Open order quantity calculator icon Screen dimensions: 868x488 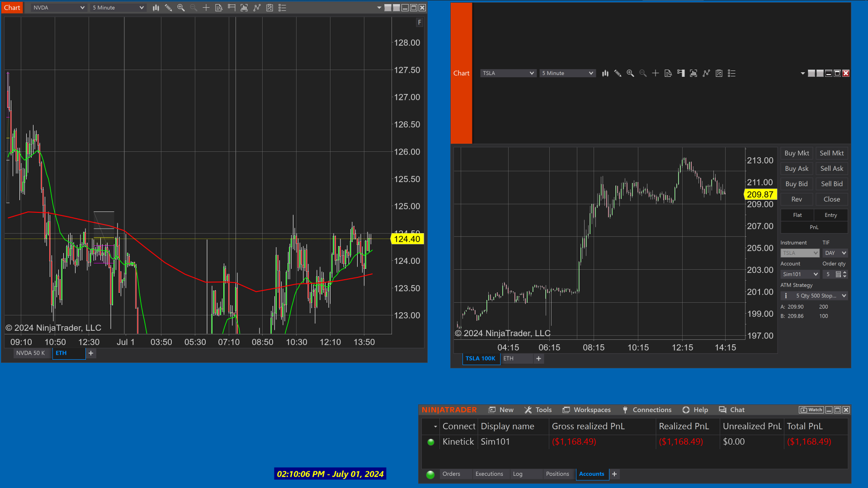point(838,274)
